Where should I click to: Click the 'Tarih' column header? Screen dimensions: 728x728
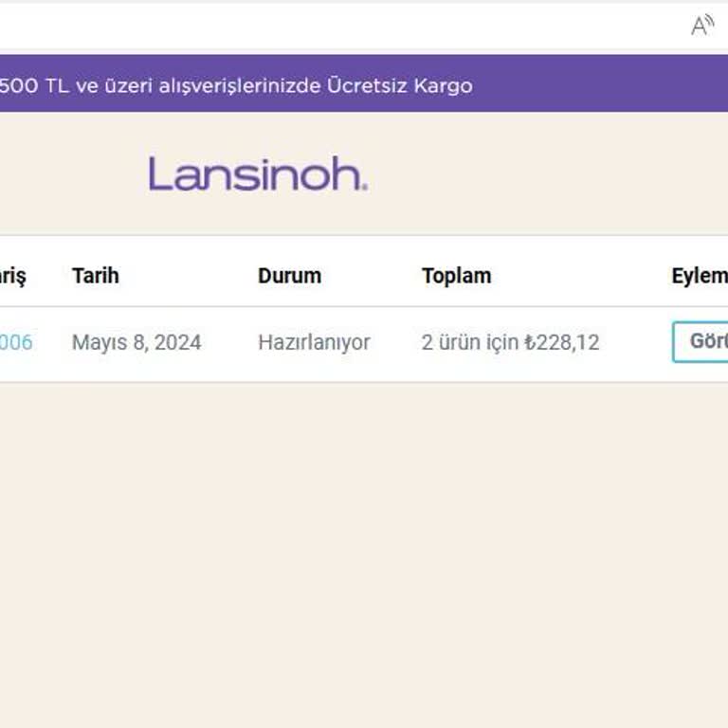96,276
